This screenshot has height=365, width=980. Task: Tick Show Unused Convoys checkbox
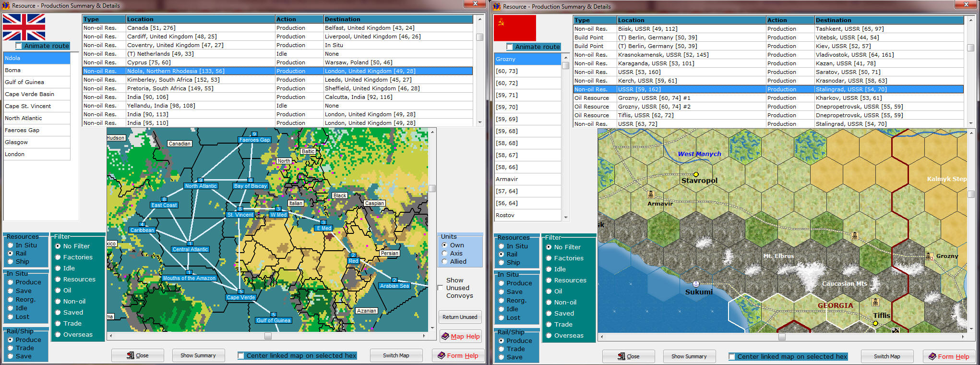440,288
